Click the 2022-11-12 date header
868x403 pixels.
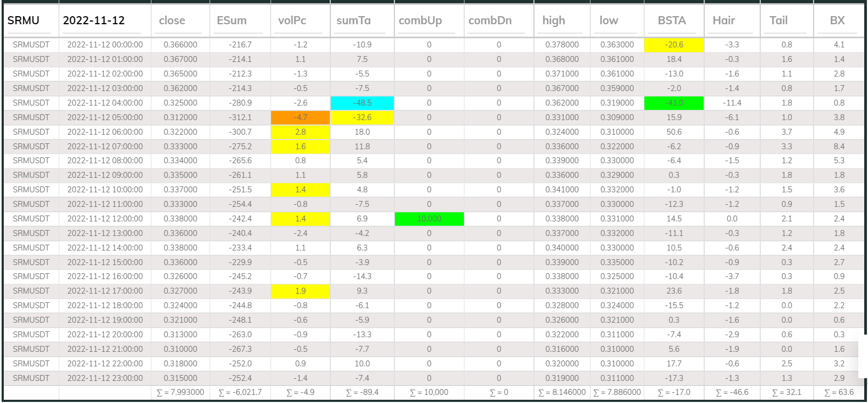[94, 20]
